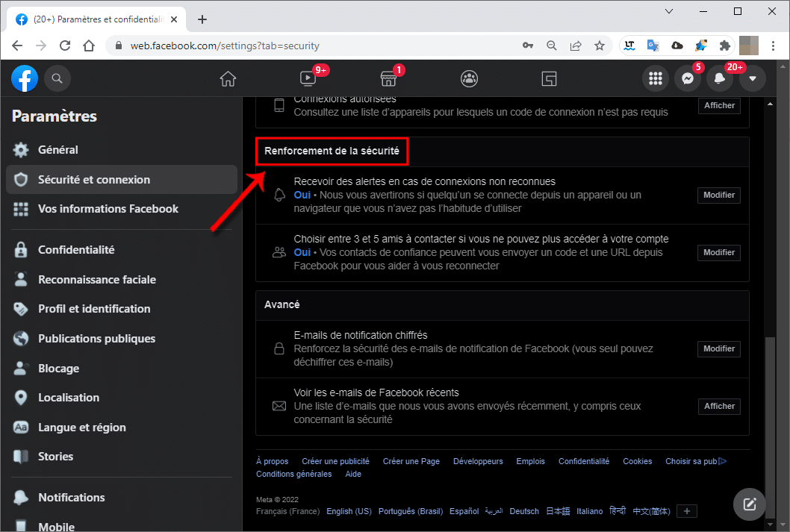Open the Cookies footer link

coord(638,462)
